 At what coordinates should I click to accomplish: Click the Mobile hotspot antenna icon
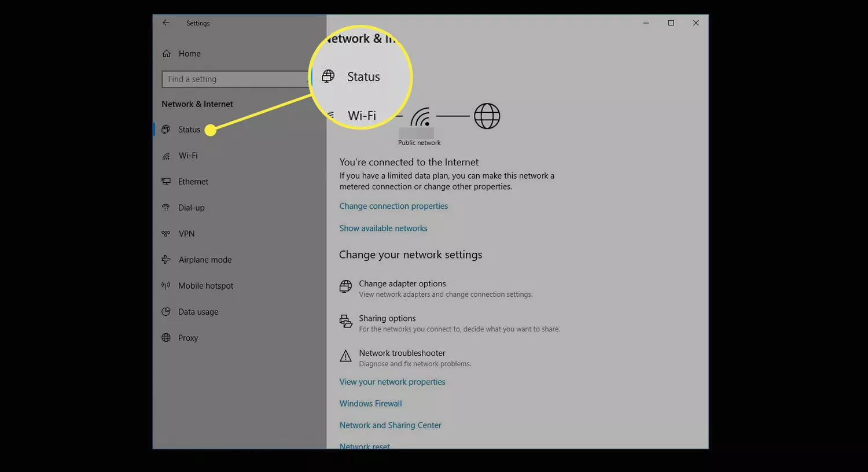coord(166,285)
